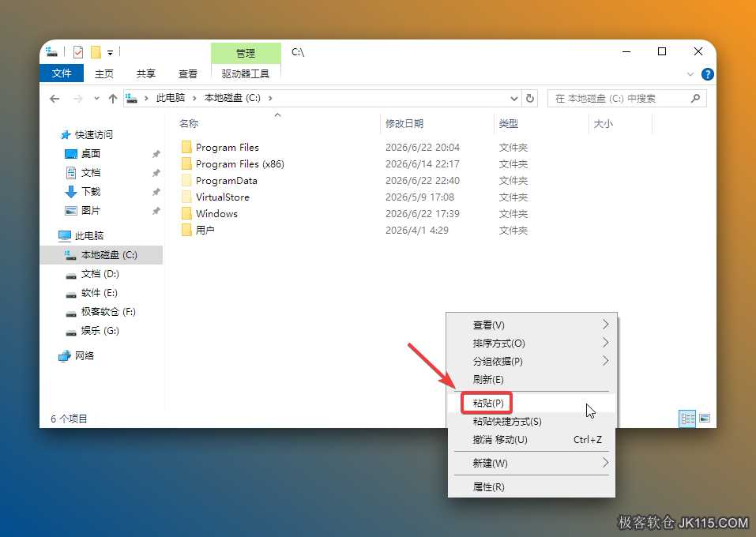This screenshot has width=756, height=537.
Task: Sort by the 修改日期 column header
Action: tap(404, 123)
